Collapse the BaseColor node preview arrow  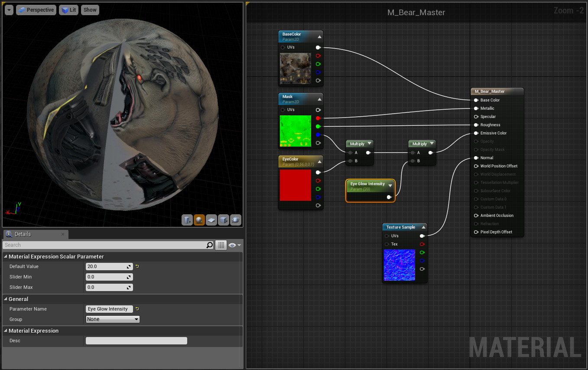coord(319,36)
